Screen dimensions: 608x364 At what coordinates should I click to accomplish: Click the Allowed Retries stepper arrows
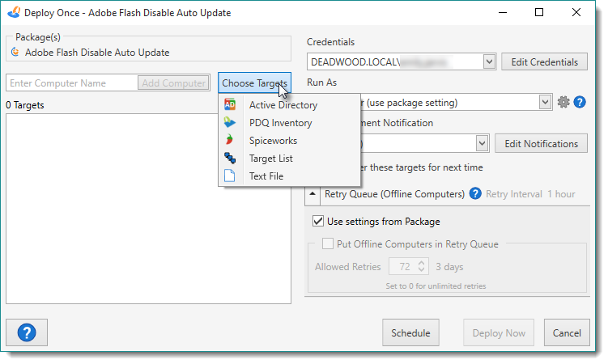[x=422, y=266]
